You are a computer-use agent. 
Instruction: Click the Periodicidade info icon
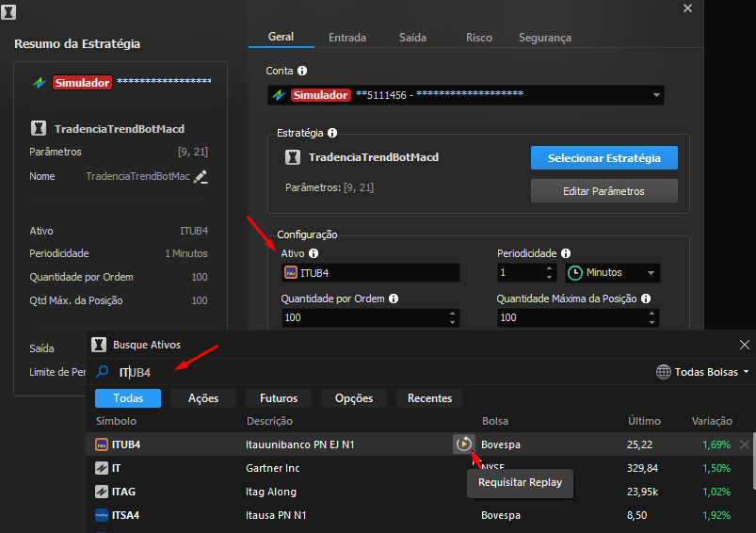[x=566, y=253]
